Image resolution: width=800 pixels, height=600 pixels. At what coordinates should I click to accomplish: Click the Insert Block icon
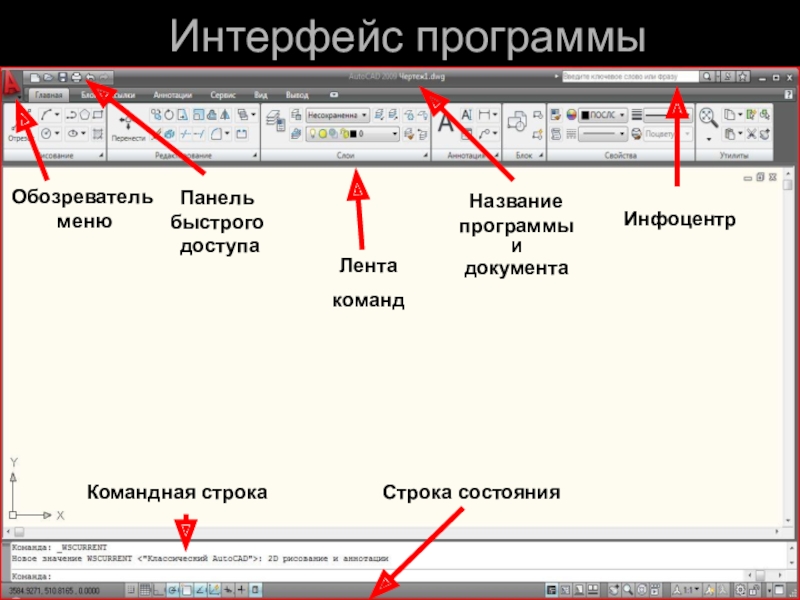517,123
